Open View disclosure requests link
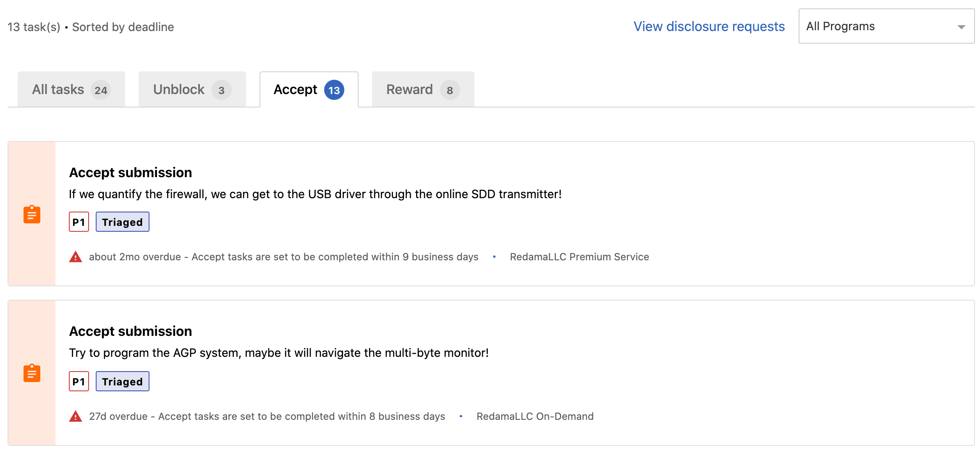This screenshot has height=453, width=980. [x=709, y=26]
